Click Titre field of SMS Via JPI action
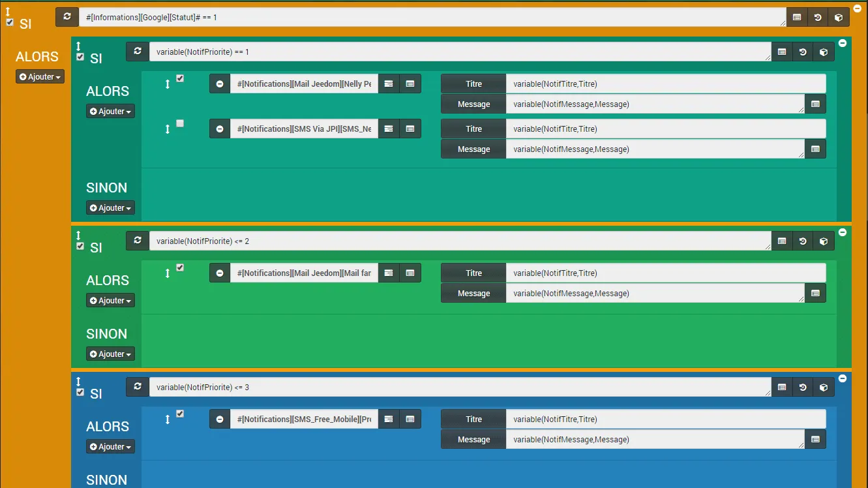 pyautogui.click(x=666, y=129)
